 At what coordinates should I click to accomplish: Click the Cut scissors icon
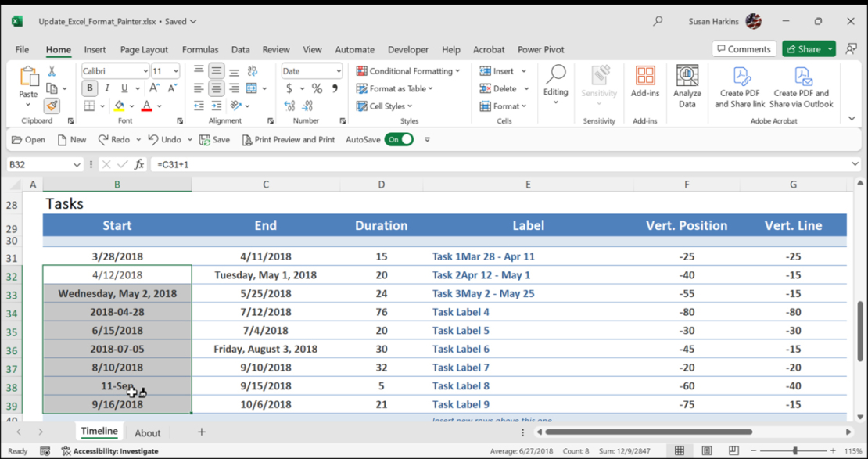(52, 71)
